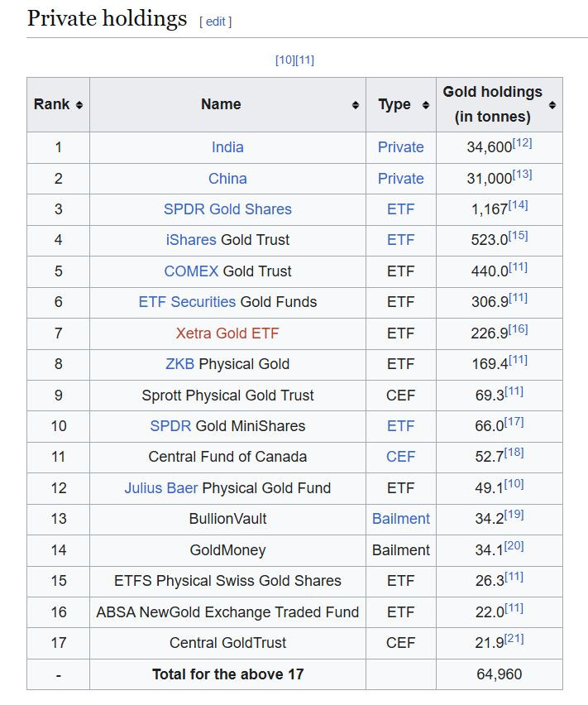Click citation [10] above the table
Image resolution: width=588 pixels, height=705 pixels.
pyautogui.click(x=284, y=60)
